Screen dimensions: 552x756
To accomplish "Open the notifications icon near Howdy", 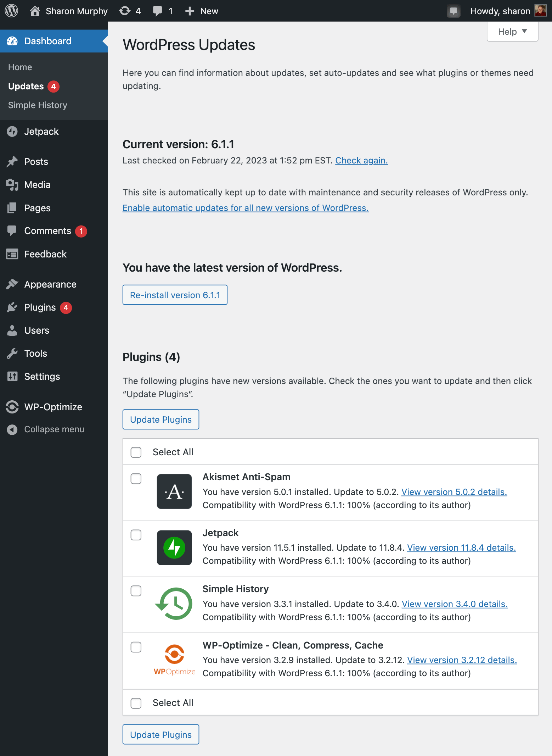I will point(454,11).
